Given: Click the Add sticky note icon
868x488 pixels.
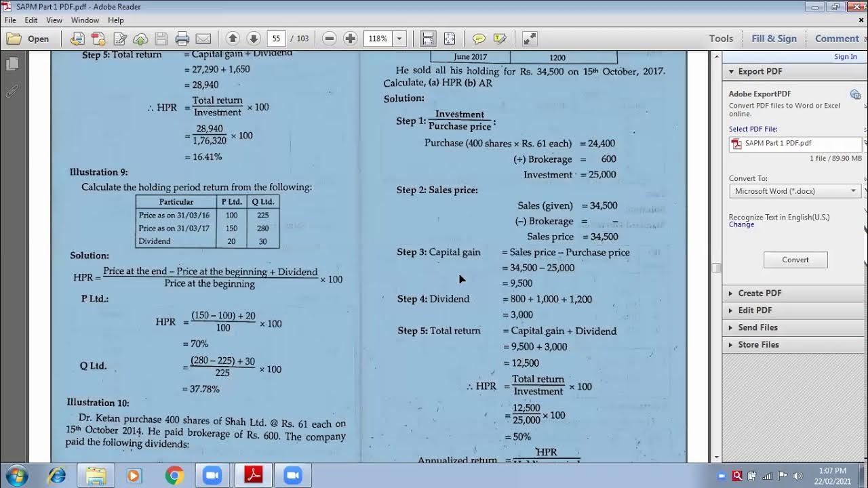Looking at the screenshot, I should [479, 39].
